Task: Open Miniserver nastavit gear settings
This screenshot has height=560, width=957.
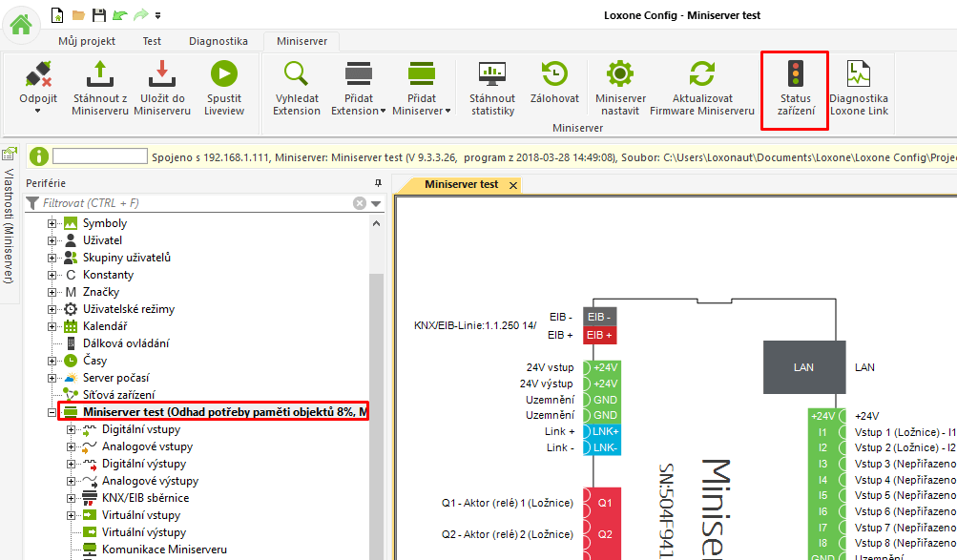Action: click(620, 73)
